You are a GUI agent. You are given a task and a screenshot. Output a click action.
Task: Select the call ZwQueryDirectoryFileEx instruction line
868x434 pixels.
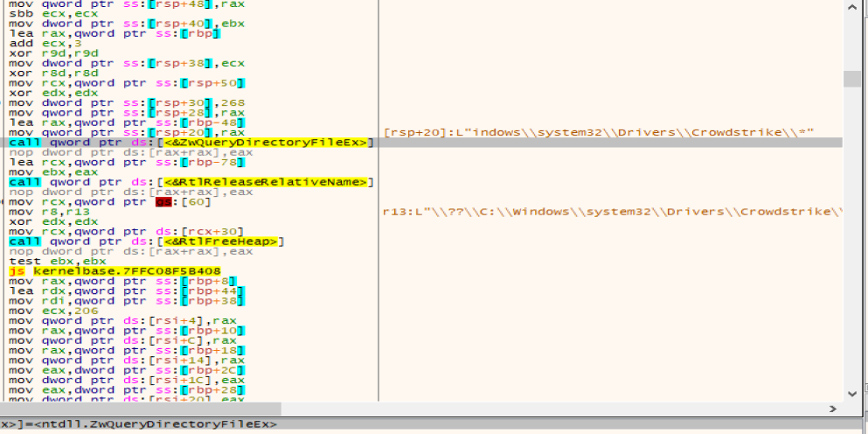click(191, 143)
